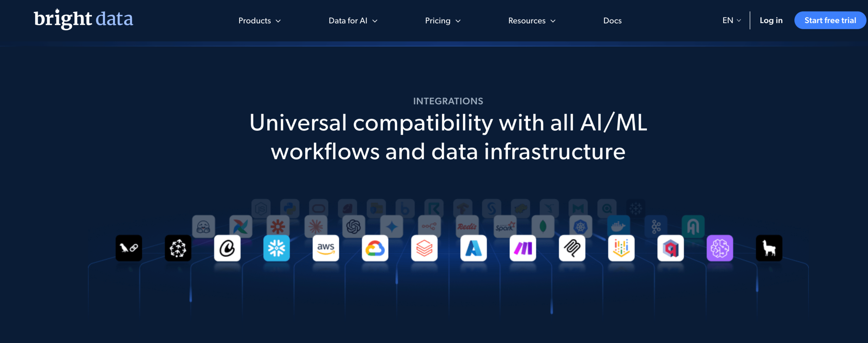Select the black squiggle coil icon
Viewport: 868px width, 343px height.
[572, 248]
